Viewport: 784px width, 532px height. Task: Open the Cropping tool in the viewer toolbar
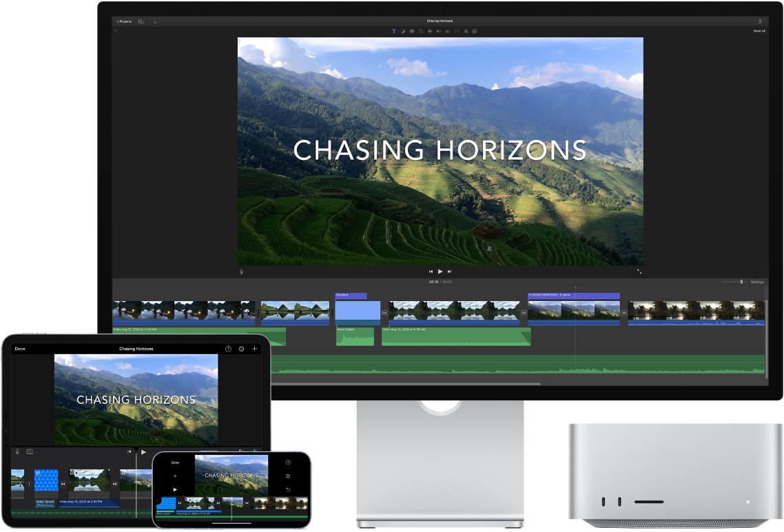pos(420,31)
